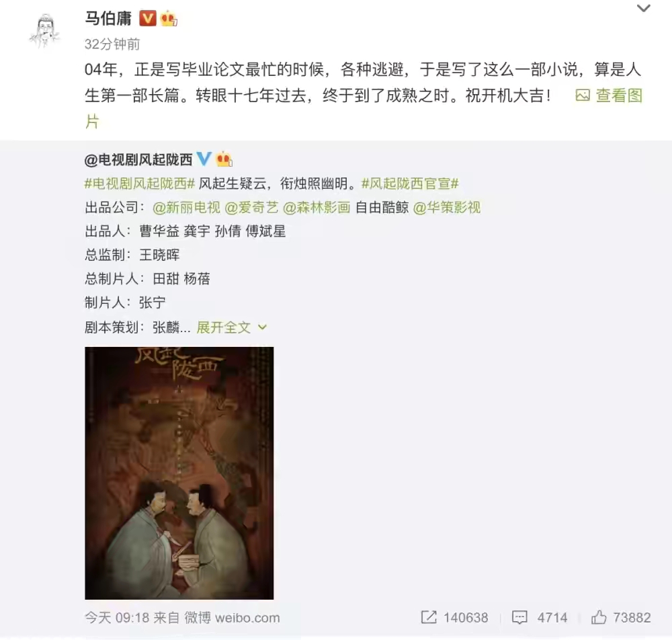
Task: Visit the @新丽电视 mention
Action: (x=186, y=208)
